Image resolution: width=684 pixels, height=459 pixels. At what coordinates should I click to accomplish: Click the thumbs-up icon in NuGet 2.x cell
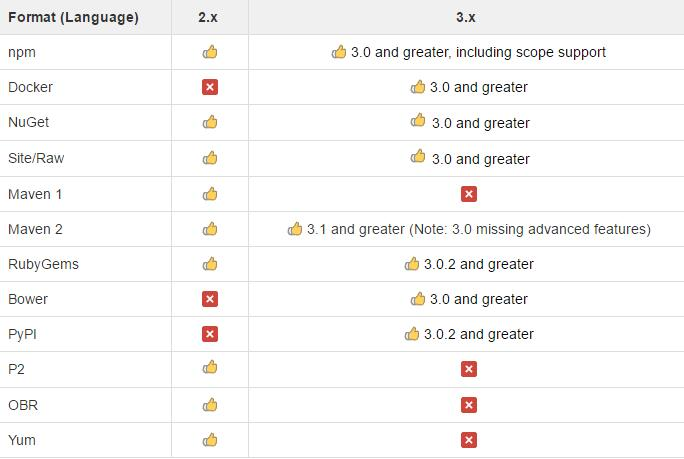tap(210, 122)
